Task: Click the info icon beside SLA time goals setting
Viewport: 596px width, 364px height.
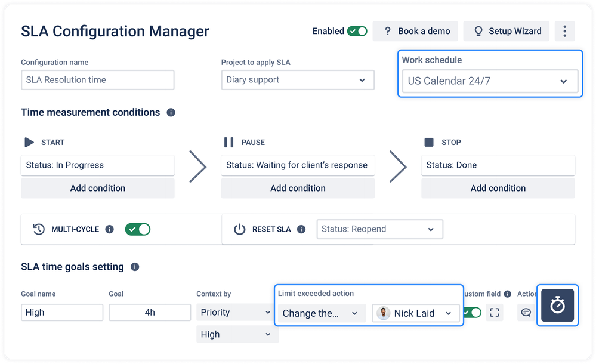Action: [135, 267]
